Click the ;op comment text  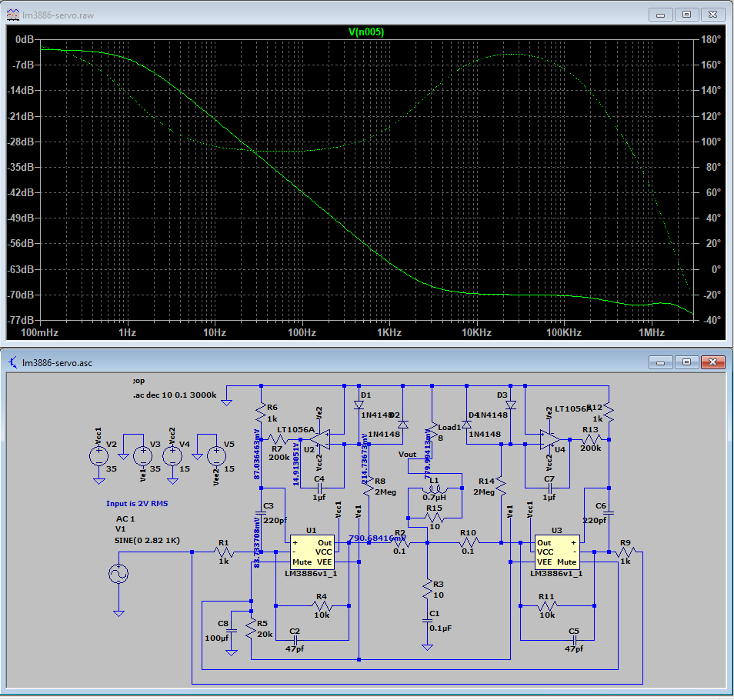click(138, 381)
